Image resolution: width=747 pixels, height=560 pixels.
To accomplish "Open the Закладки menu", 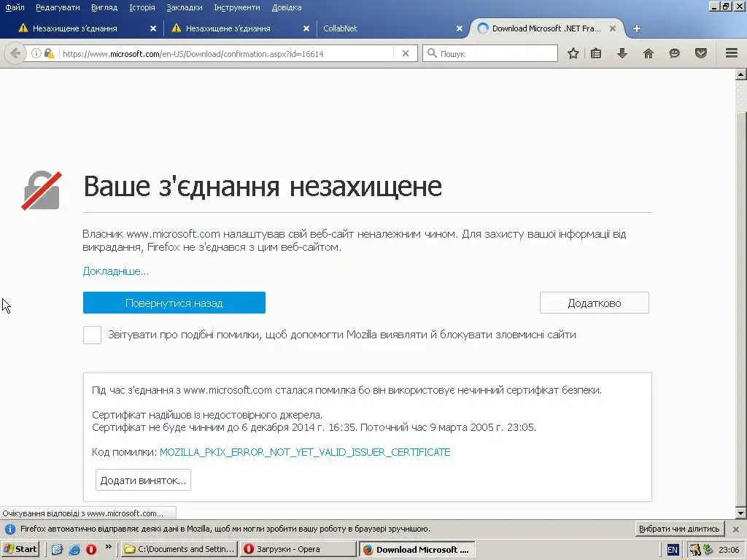I will click(x=185, y=7).
